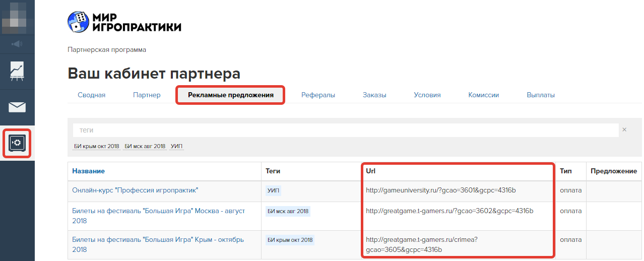Open the Рефералы tab
644x261 pixels.
[x=318, y=95]
